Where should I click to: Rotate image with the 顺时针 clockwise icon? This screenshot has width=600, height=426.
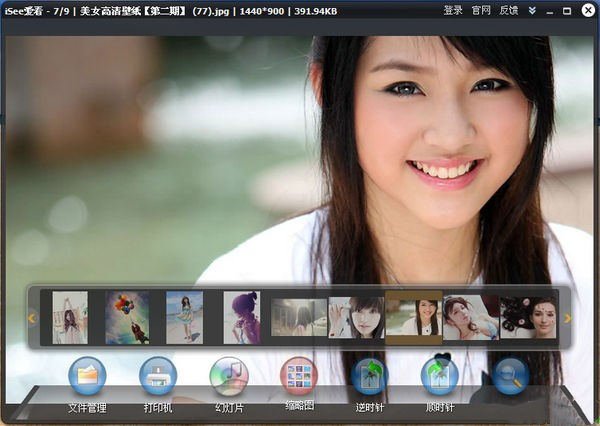pos(440,378)
